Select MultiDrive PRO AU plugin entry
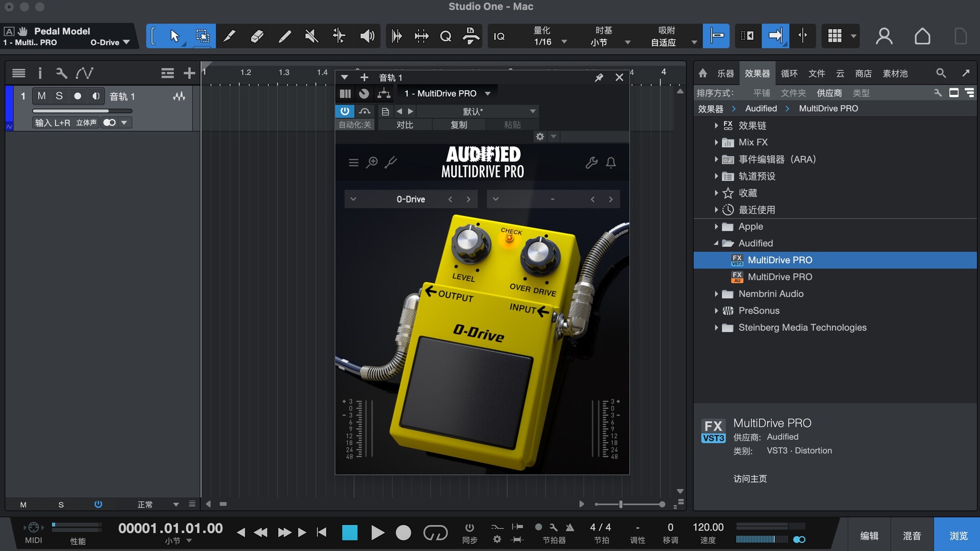 click(779, 277)
